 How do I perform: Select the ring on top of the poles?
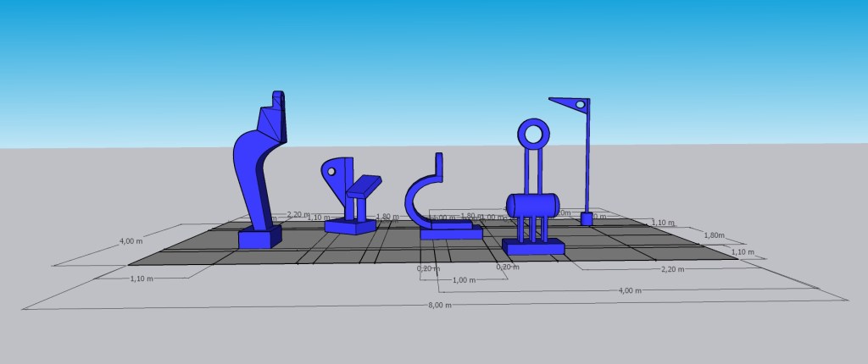point(534,134)
